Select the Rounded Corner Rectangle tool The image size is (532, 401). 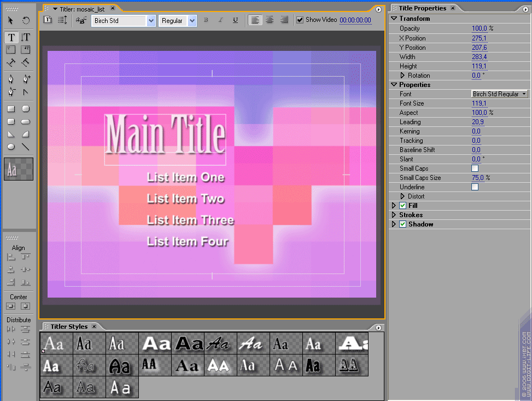click(11, 121)
